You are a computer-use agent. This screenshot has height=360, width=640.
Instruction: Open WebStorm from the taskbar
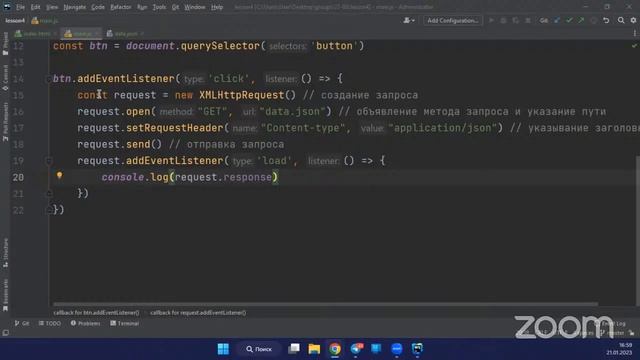[417, 349]
